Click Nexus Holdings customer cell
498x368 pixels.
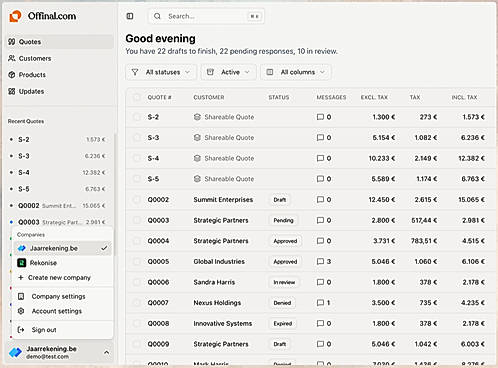(217, 303)
